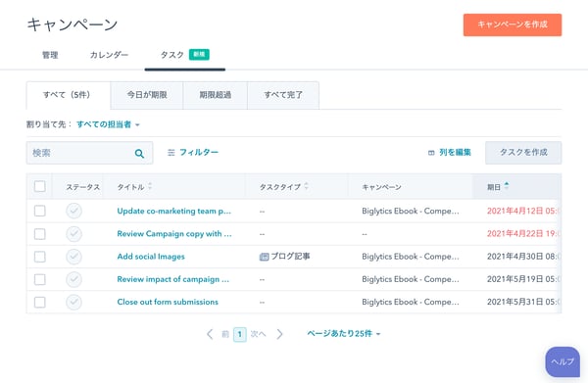Click the blog post icon beside ブログ記事
The width and height of the screenshot is (588, 383).
[x=264, y=257]
